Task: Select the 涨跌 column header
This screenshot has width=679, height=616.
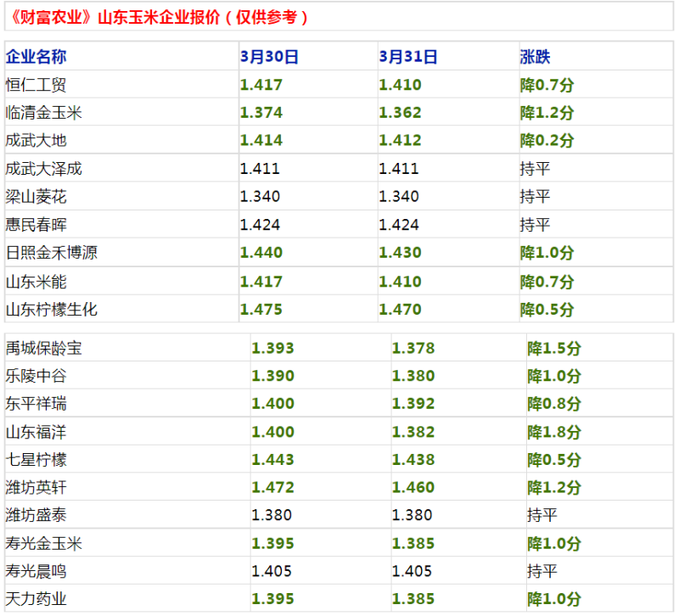Action: point(536,57)
